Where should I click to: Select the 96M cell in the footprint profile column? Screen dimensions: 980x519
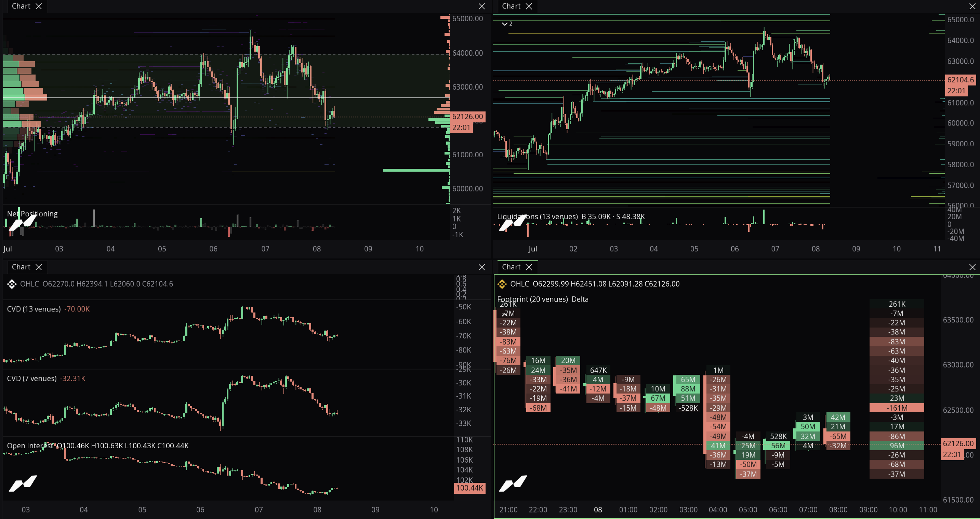(897, 445)
